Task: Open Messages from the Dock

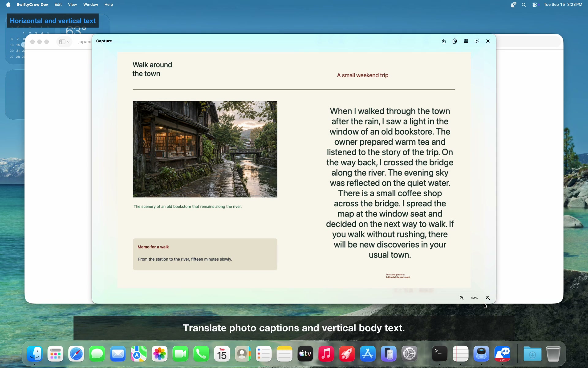Action: (x=97, y=354)
